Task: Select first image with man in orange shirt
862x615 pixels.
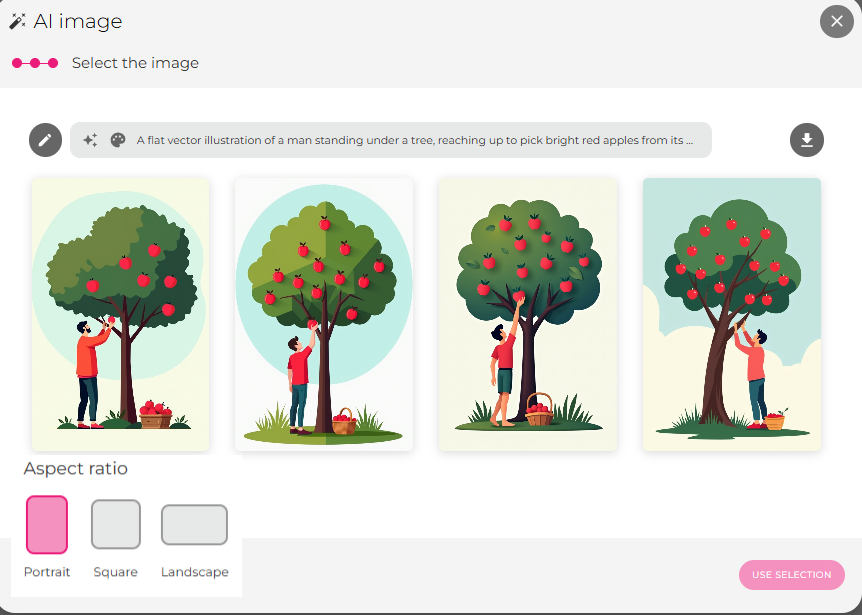Action: (x=121, y=314)
